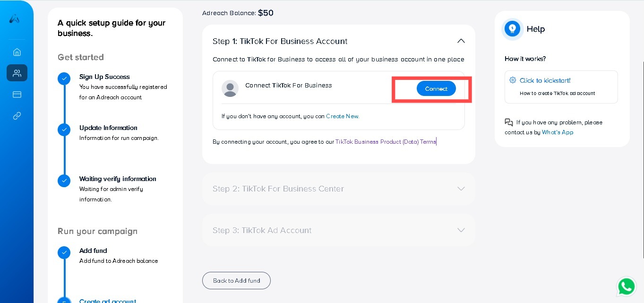
Task: Follow the Create New link
Action: pos(343,116)
